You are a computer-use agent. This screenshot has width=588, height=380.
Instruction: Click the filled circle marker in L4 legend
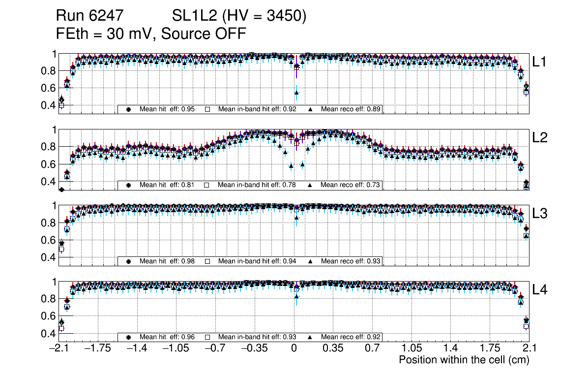click(129, 337)
